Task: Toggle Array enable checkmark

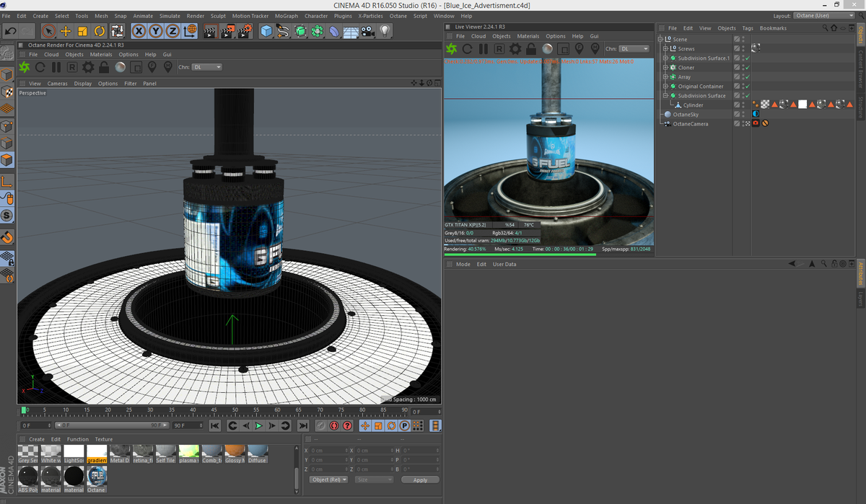Action: click(747, 77)
